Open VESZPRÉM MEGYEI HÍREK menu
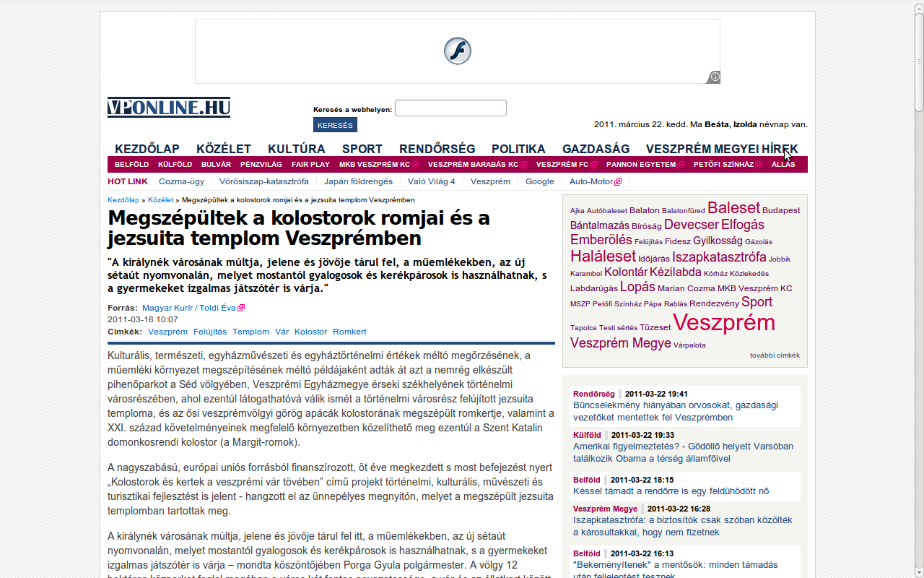Screen dimensions: 924x578 (x=722, y=149)
